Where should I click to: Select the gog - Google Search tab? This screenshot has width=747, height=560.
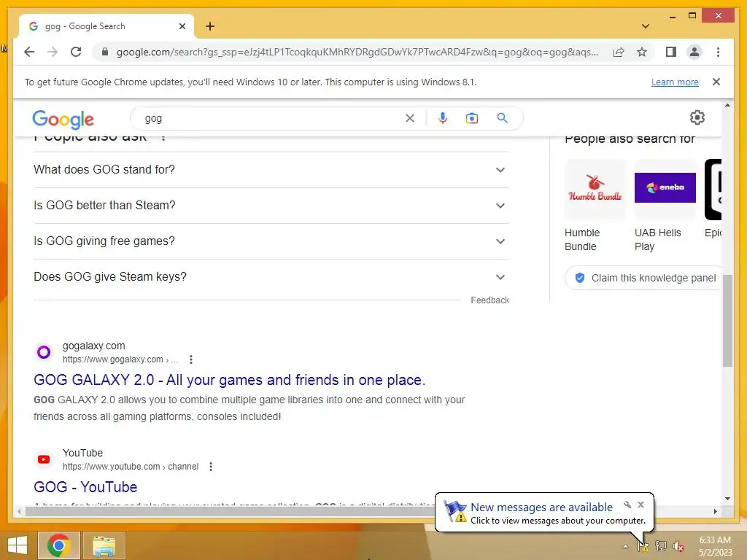point(107,26)
